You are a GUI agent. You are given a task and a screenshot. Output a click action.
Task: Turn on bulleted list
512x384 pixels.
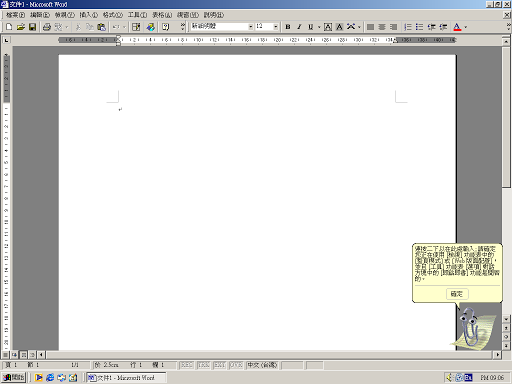click(419, 27)
